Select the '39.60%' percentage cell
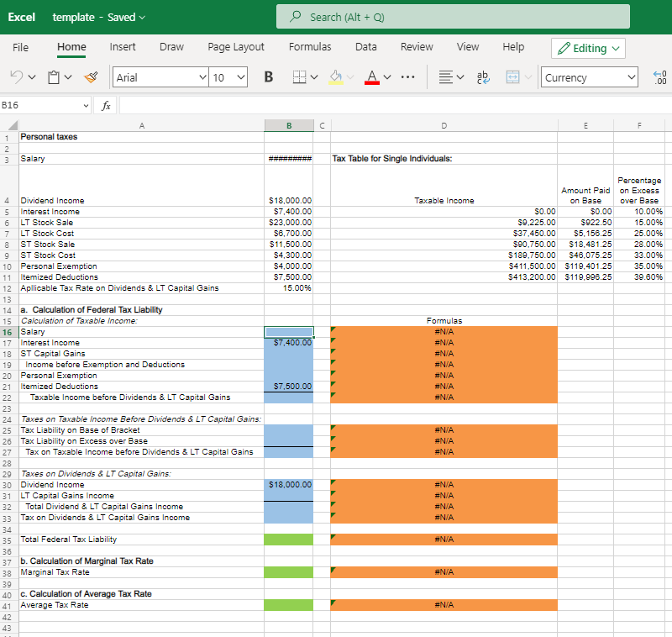 [x=639, y=277]
